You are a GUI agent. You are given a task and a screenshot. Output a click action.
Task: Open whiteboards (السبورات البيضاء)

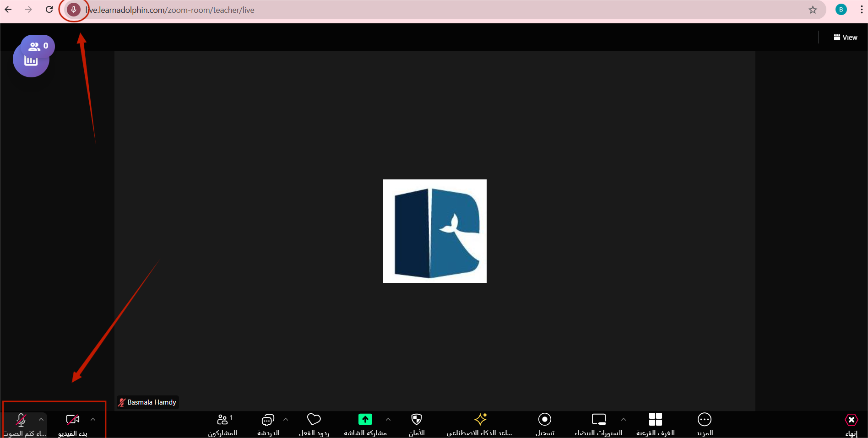(598, 424)
